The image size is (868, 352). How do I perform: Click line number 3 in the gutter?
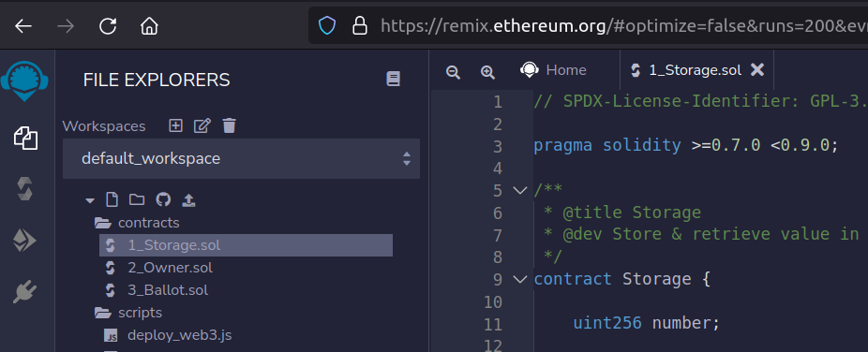point(497,146)
